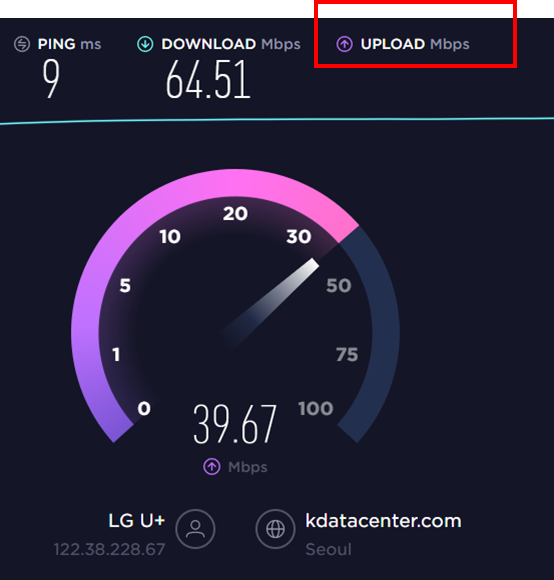Click the 50 mark on the gauge
Viewport: 554px width, 580px height.
338,286
